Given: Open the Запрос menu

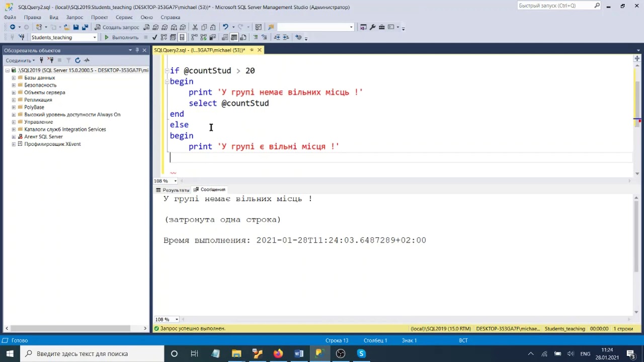Looking at the screenshot, I should pos(74,17).
